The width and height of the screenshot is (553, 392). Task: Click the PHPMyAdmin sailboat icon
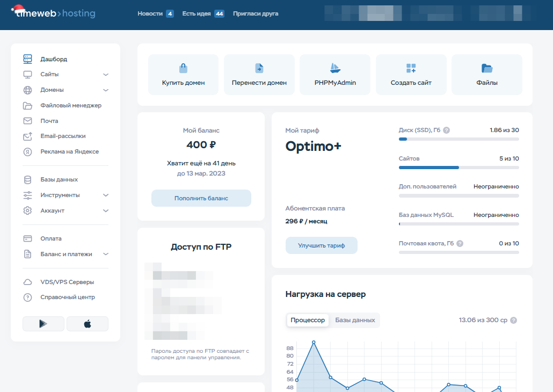335,68
